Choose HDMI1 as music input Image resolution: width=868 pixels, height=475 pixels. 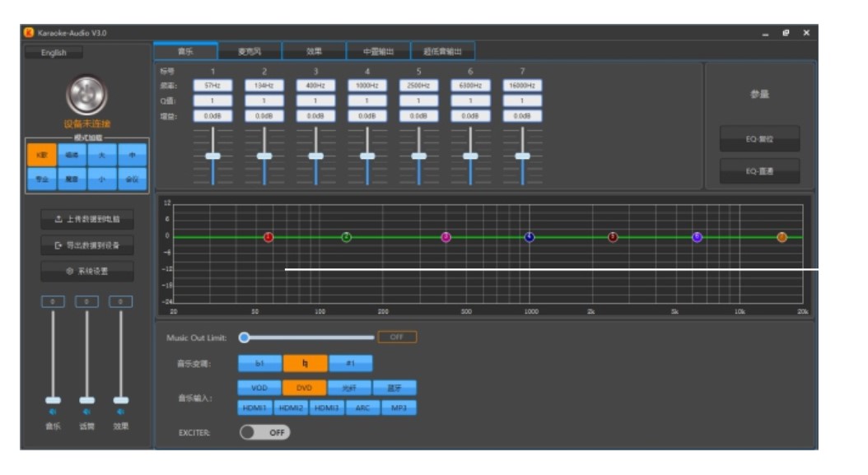pyautogui.click(x=254, y=407)
